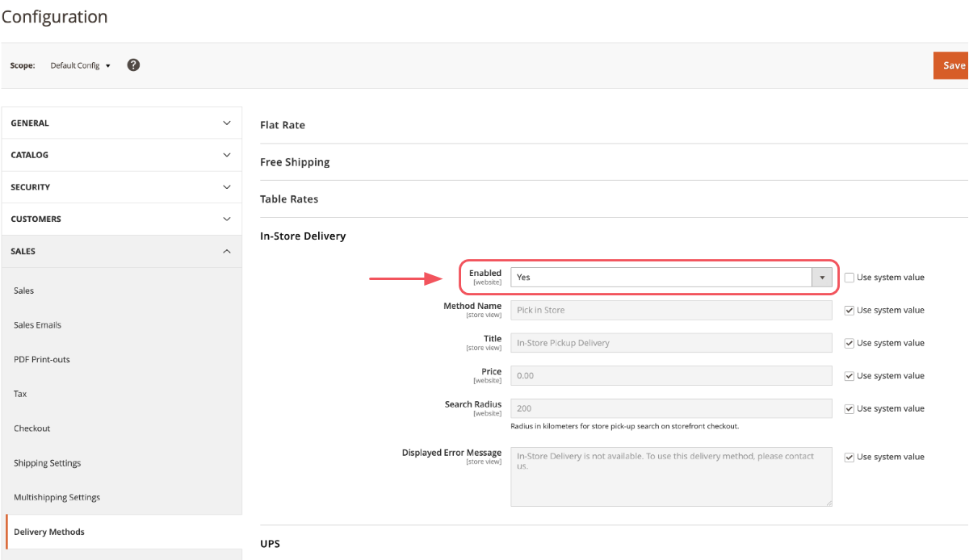
Task: Uncheck Use system value for Price
Action: point(849,375)
